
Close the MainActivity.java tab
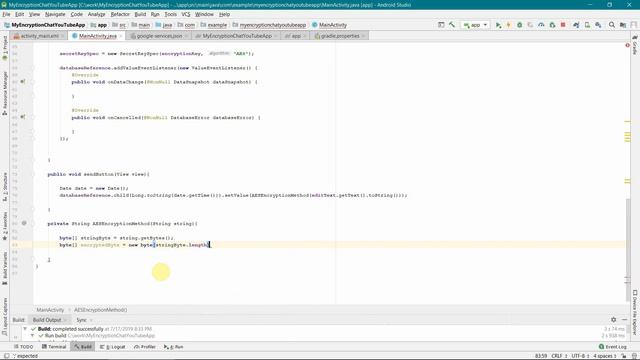(x=121, y=36)
